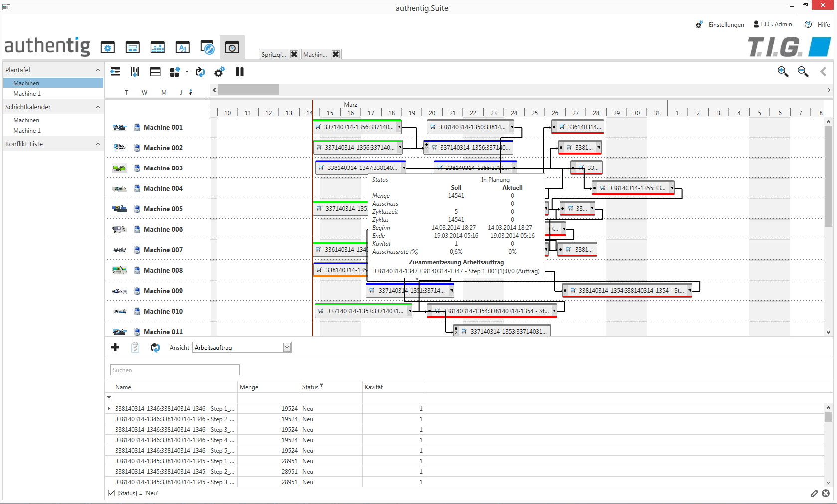Click the horizontal timeline scrollbar thumb
Image resolution: width=837 pixels, height=504 pixels.
tap(249, 90)
